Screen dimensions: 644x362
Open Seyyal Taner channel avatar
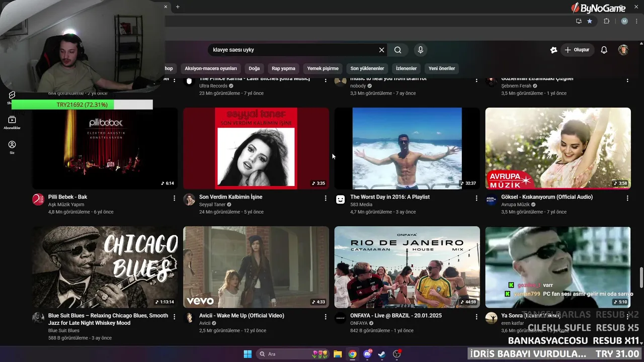point(189,200)
